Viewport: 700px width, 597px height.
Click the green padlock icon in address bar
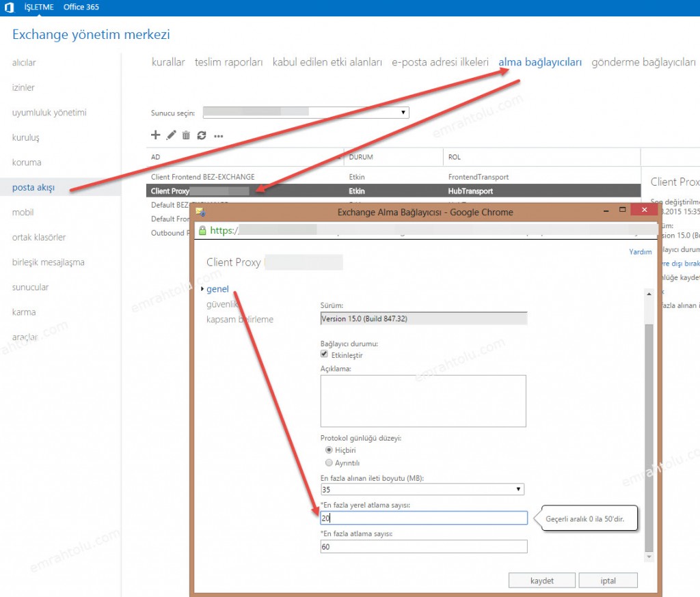coord(202,231)
